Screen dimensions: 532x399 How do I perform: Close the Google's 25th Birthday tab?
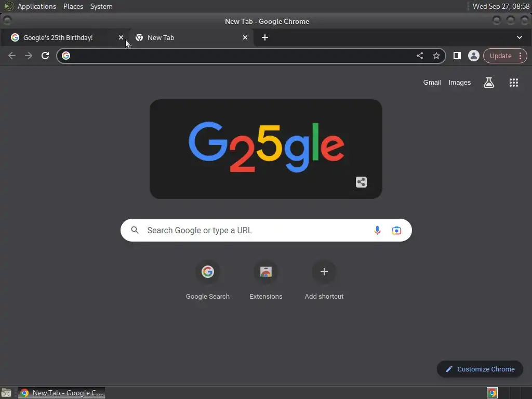pyautogui.click(x=121, y=37)
